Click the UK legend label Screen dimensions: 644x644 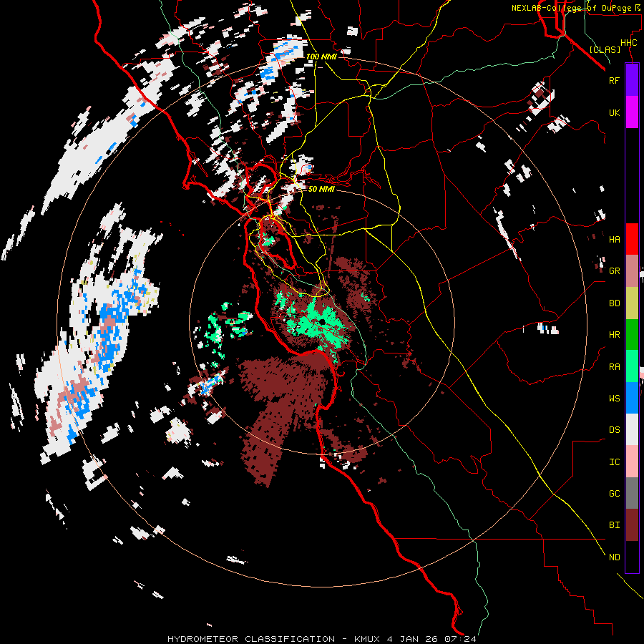click(614, 112)
